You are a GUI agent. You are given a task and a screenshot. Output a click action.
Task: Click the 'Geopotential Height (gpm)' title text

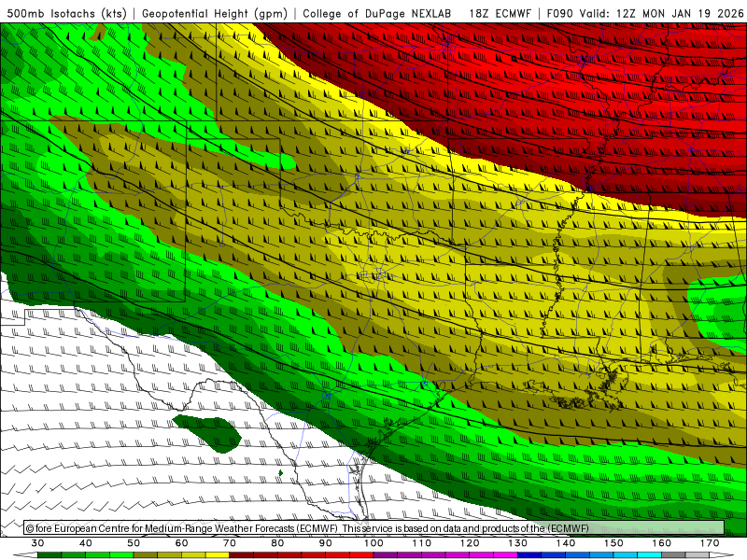click(x=215, y=13)
